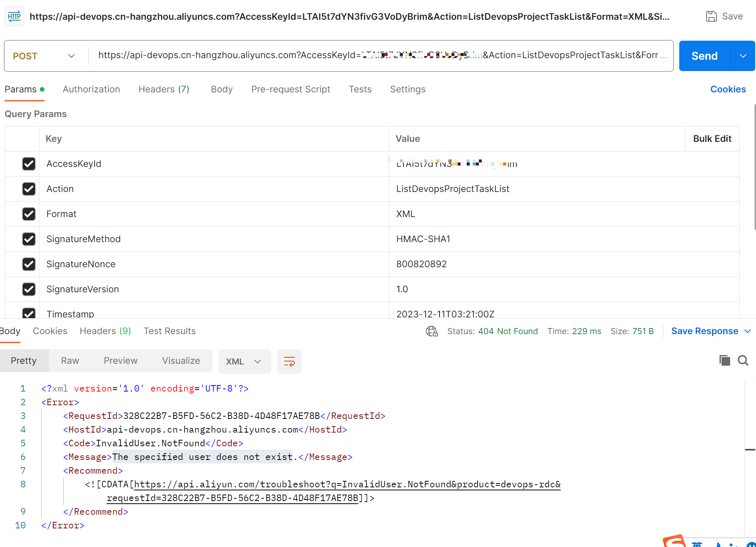Screen dimensions: 756x547
Task: Click the HMAC-SHA1 value cell
Action: [x=564, y=239]
